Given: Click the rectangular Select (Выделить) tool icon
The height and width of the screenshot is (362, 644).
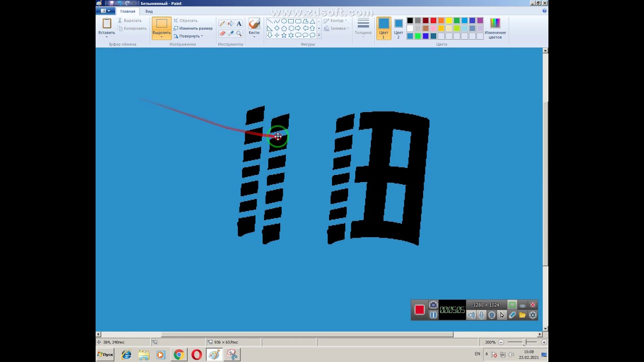Looking at the screenshot, I should [x=162, y=24].
